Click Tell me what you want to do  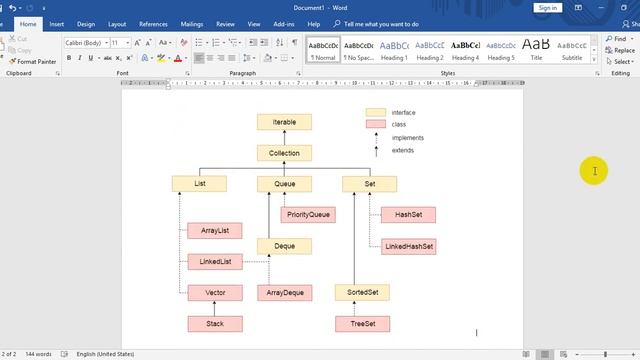click(376, 24)
